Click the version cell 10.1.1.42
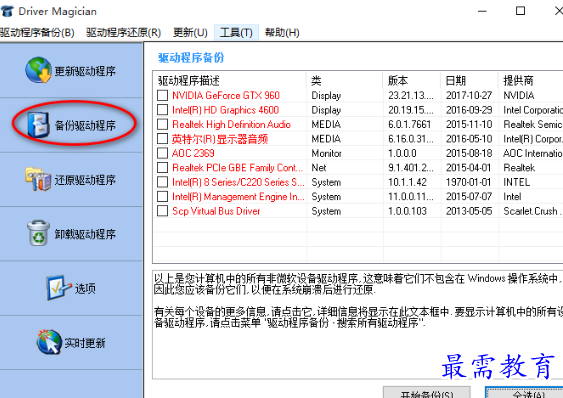563x398 pixels. (407, 182)
